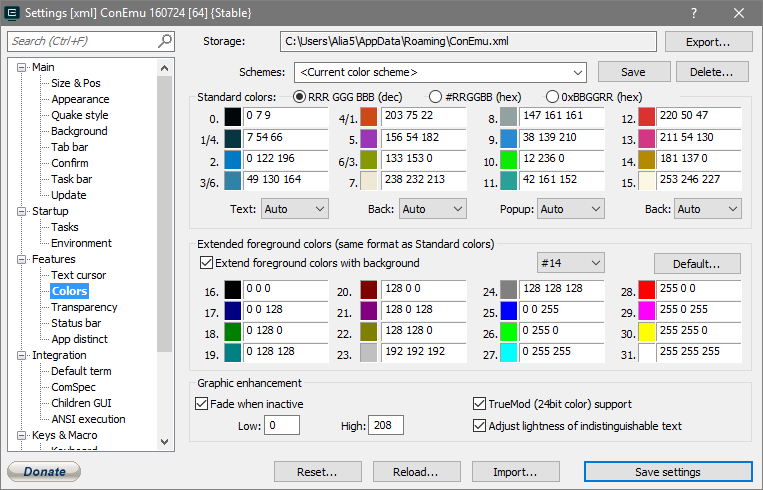Pick the yellow swatch for color 30
Image resolution: width=763 pixels, height=490 pixels.
(x=647, y=331)
